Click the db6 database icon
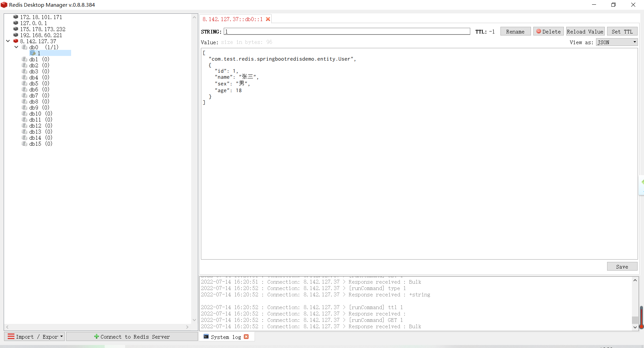This screenshot has height=348, width=644. [24, 89]
